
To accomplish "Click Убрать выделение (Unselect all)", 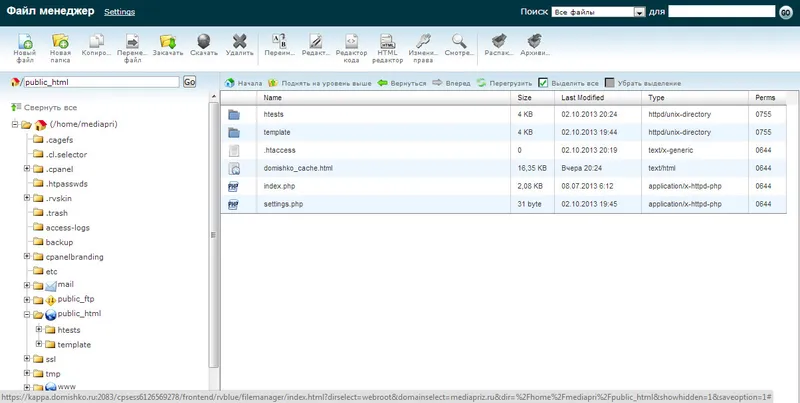I will [x=643, y=83].
